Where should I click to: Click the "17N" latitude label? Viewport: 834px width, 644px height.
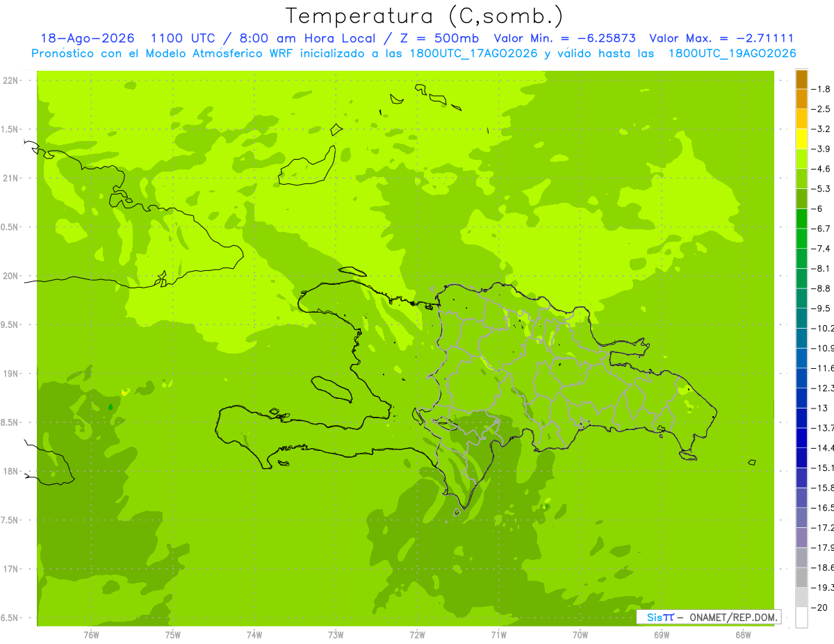12,569
